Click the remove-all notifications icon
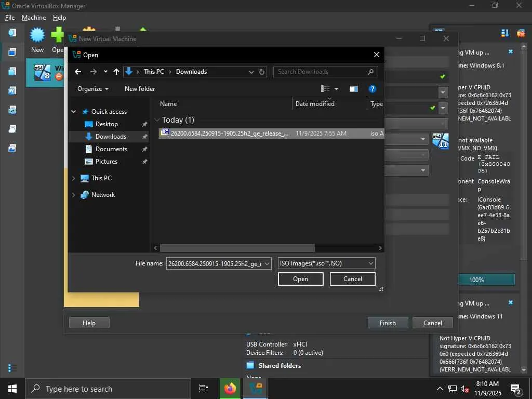This screenshot has height=399, width=532. pyautogui.click(x=521, y=33)
